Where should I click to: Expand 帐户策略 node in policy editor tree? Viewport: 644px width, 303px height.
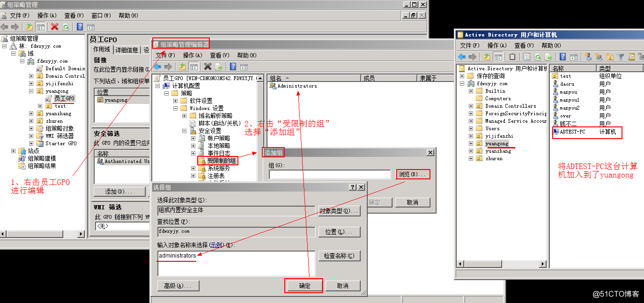[x=193, y=138]
